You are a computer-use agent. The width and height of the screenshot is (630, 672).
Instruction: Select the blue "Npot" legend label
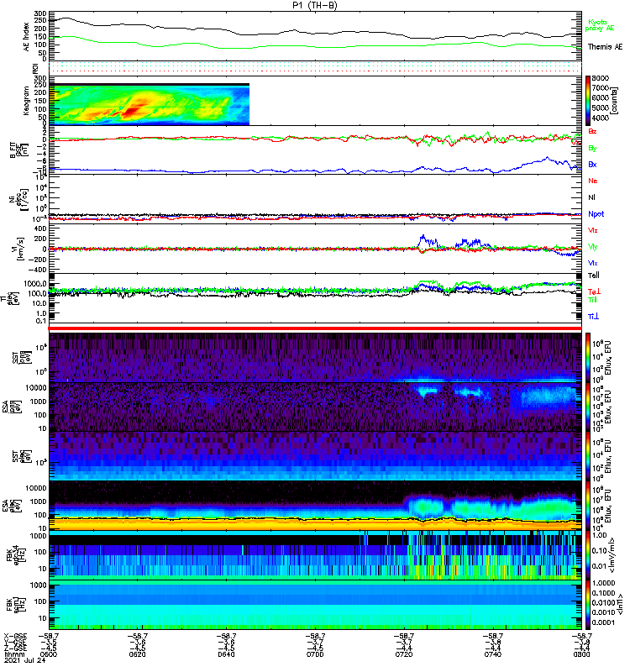click(x=596, y=214)
